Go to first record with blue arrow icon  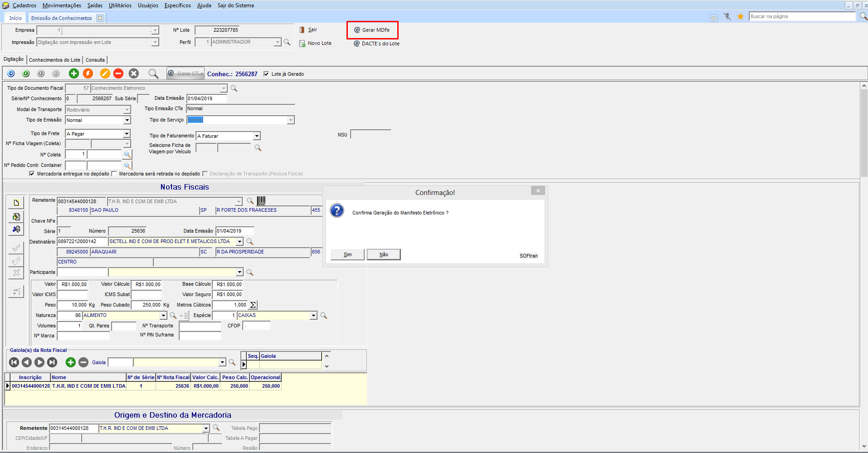11,73
